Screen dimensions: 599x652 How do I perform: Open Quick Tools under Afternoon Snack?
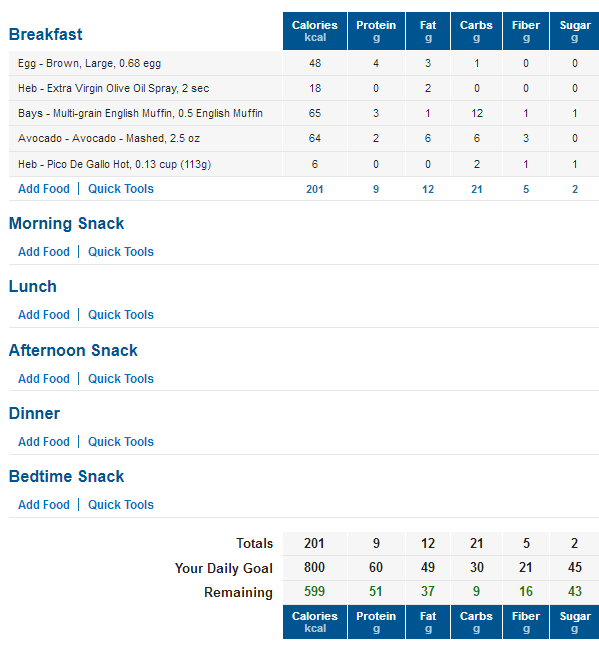(x=121, y=379)
